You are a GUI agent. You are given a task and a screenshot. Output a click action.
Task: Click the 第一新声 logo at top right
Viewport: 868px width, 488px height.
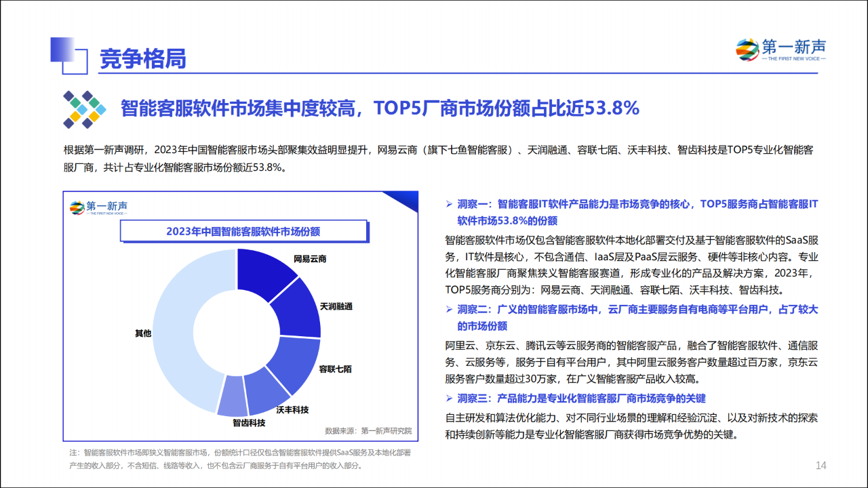781,50
